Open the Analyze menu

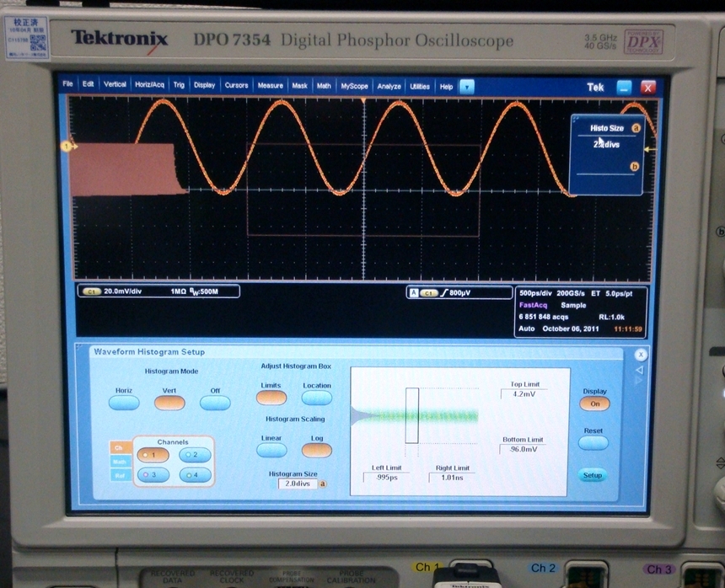(389, 87)
